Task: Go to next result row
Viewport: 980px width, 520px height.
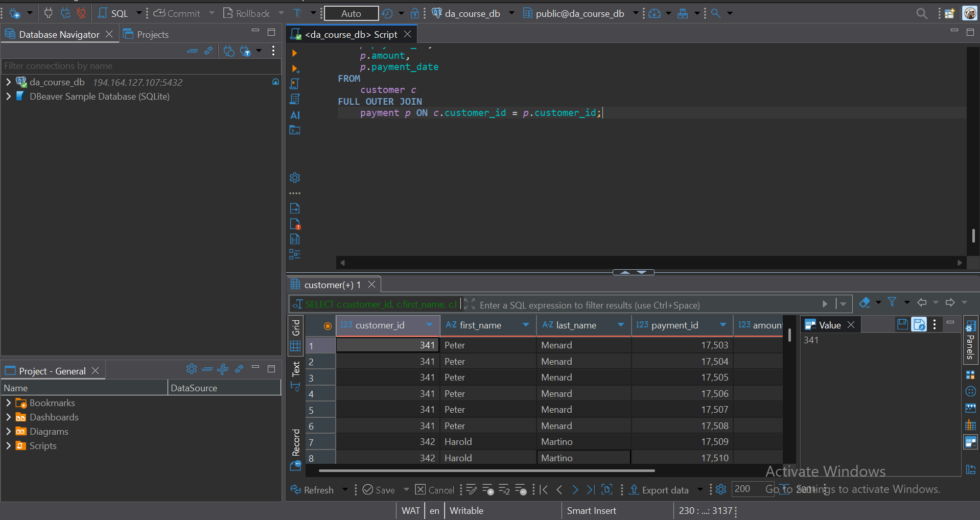Action: coord(575,490)
